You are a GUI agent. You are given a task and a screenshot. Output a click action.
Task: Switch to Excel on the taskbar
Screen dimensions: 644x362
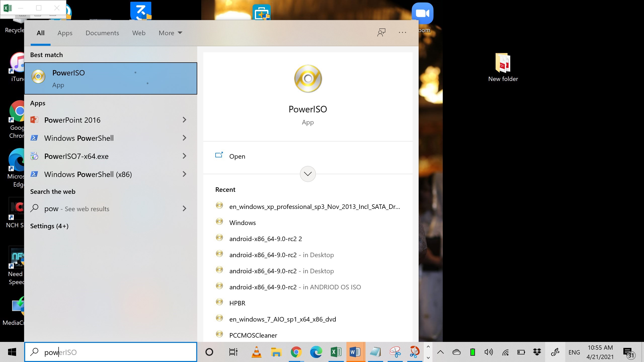[x=336, y=352]
